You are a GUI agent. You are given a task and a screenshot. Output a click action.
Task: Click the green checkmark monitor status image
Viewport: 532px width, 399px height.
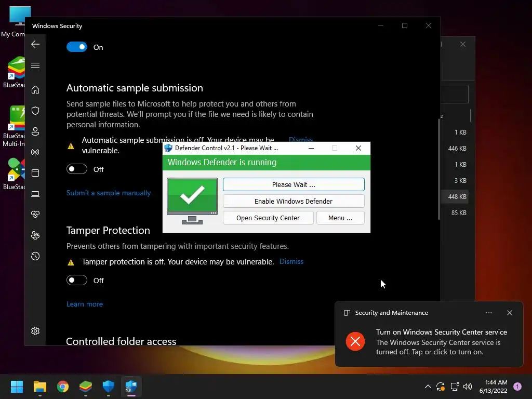pyautogui.click(x=192, y=201)
